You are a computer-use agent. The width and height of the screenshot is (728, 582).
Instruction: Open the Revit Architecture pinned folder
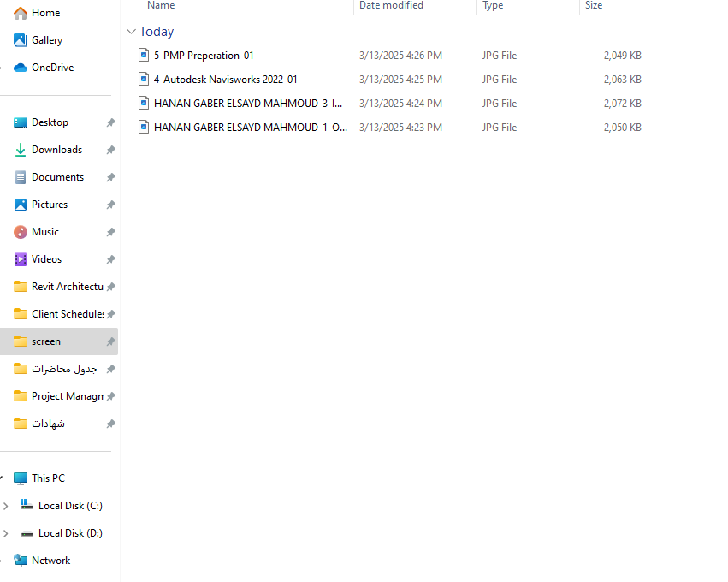point(68,287)
